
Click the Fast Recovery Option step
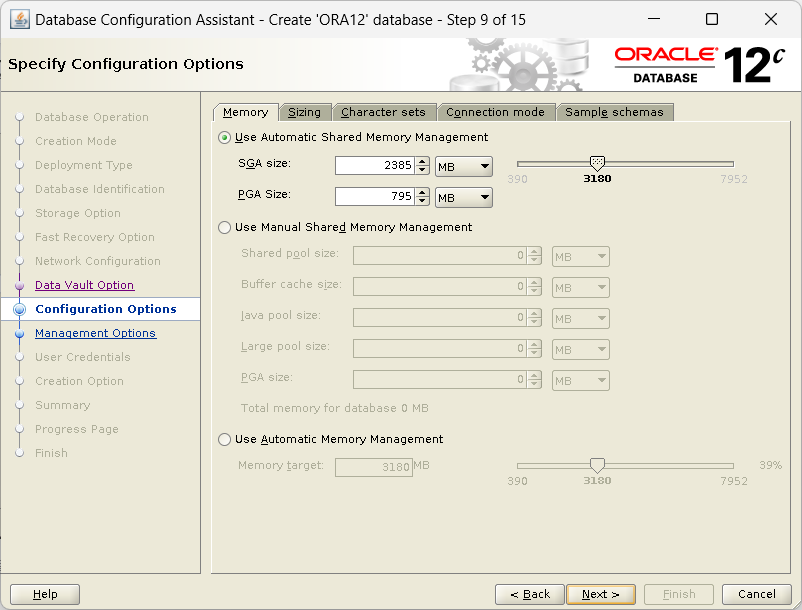pyautogui.click(x=95, y=237)
